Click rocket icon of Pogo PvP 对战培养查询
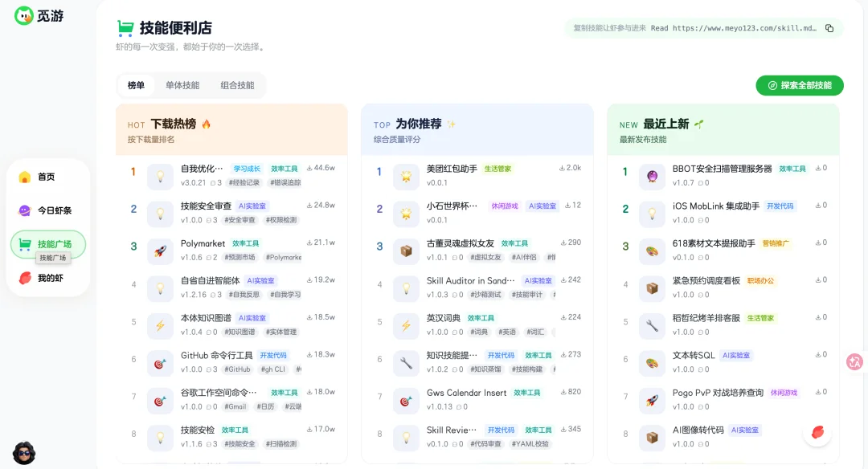The image size is (868, 469). click(652, 401)
